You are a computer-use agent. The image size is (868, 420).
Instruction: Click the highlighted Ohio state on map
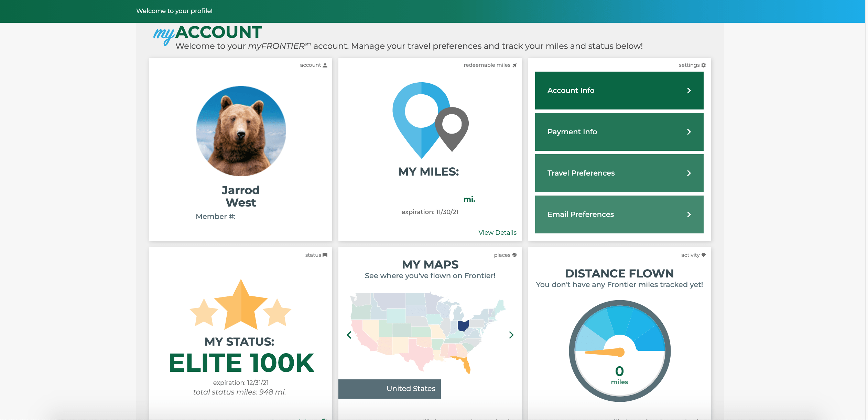pos(463,325)
